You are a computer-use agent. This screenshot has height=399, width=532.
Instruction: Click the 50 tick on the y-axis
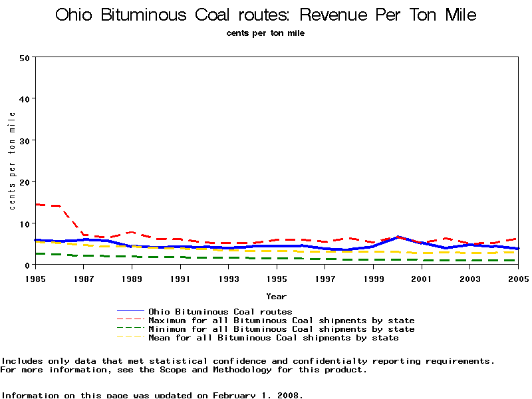[x=25, y=58]
